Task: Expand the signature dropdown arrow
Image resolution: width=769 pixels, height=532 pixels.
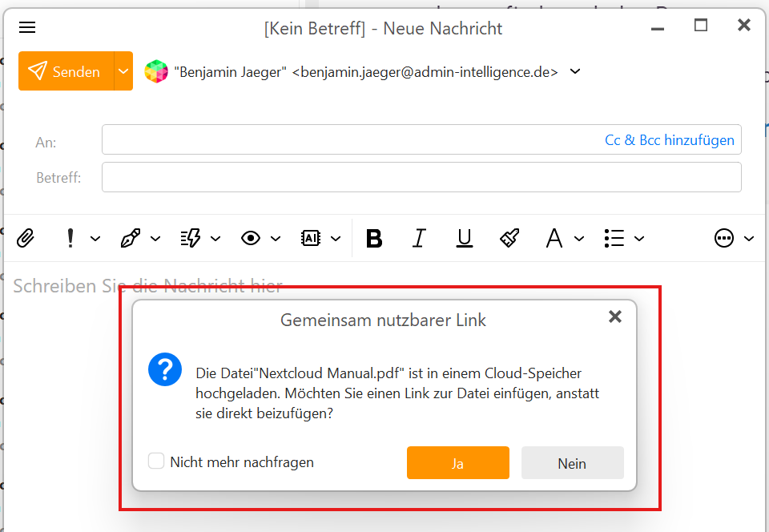Action: coord(155,239)
